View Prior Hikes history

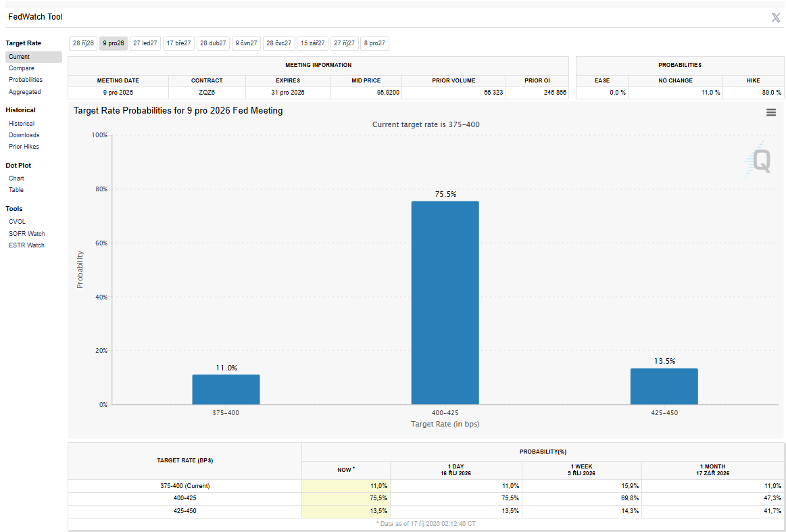pos(24,147)
